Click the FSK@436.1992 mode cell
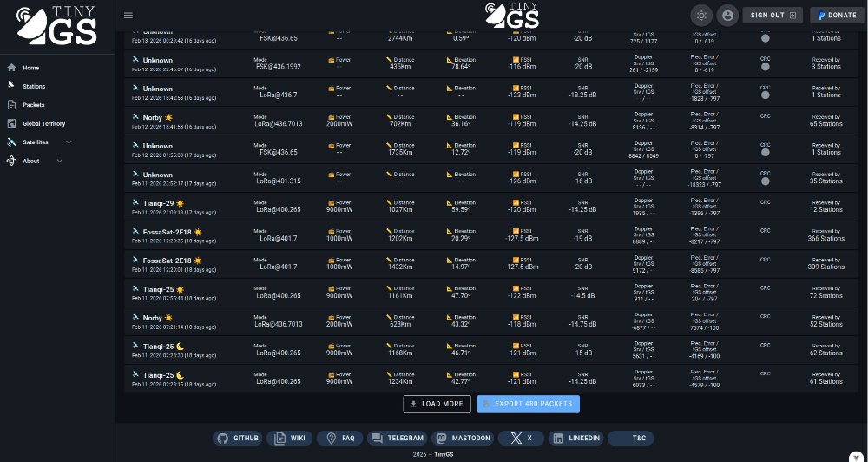This screenshot has width=868, height=462. pyautogui.click(x=279, y=67)
